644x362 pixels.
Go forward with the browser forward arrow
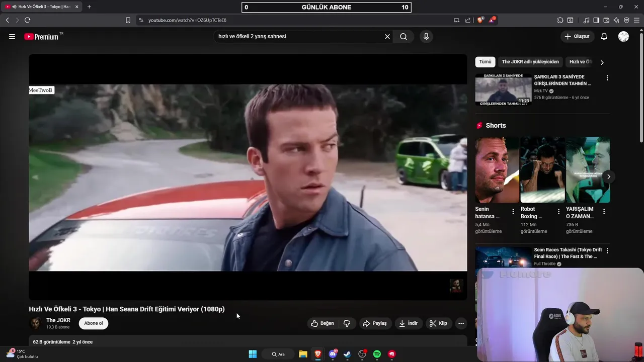click(x=17, y=20)
